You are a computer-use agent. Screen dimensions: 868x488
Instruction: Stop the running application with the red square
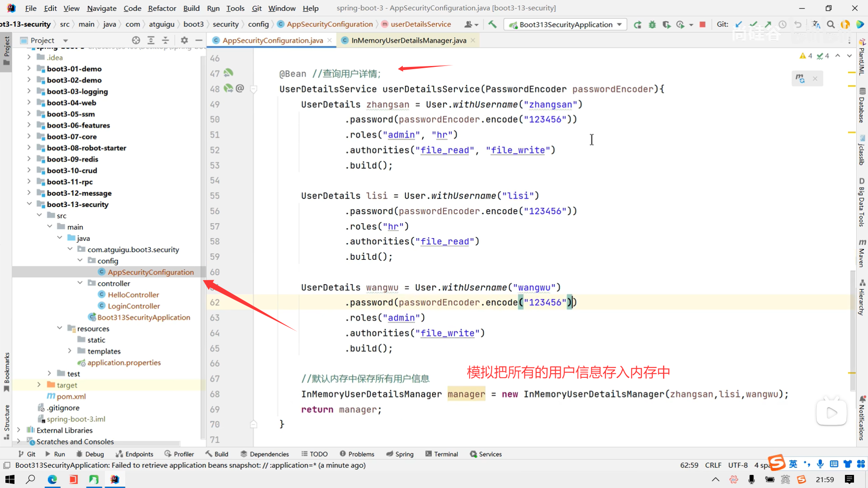(x=702, y=24)
